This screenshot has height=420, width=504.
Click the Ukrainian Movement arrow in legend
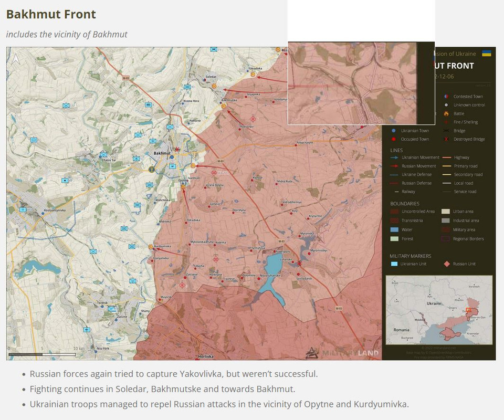point(394,157)
